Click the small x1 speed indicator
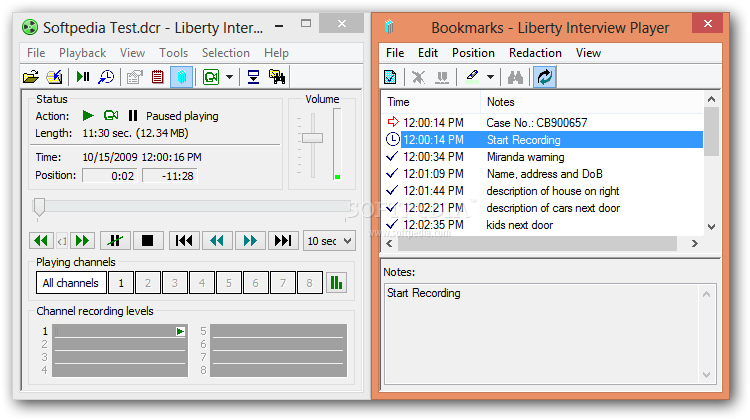Viewport: 750px width, 420px height. (x=62, y=241)
